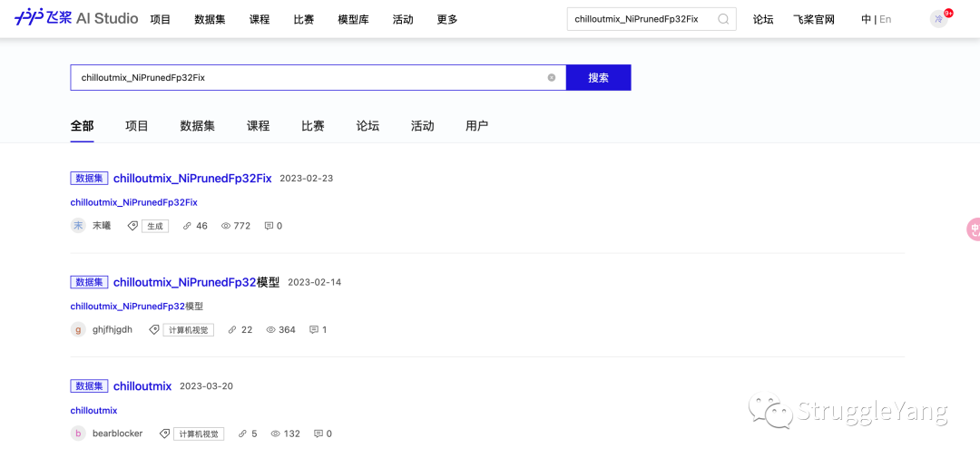The height and width of the screenshot is (458, 980).
Task: Open 活动 in the top navigation
Action: tap(403, 19)
